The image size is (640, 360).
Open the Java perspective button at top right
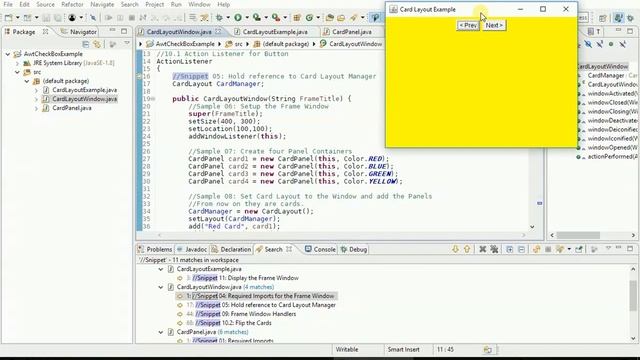pyautogui.click(x=619, y=18)
